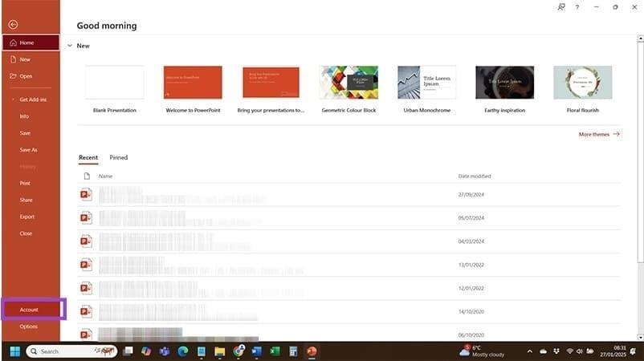This screenshot has width=644, height=361.
Task: Open the presentation modified 27/09/2024
Action: coord(348,195)
